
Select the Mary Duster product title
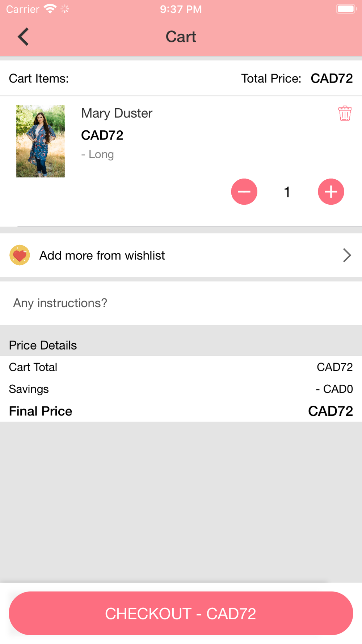(x=117, y=113)
